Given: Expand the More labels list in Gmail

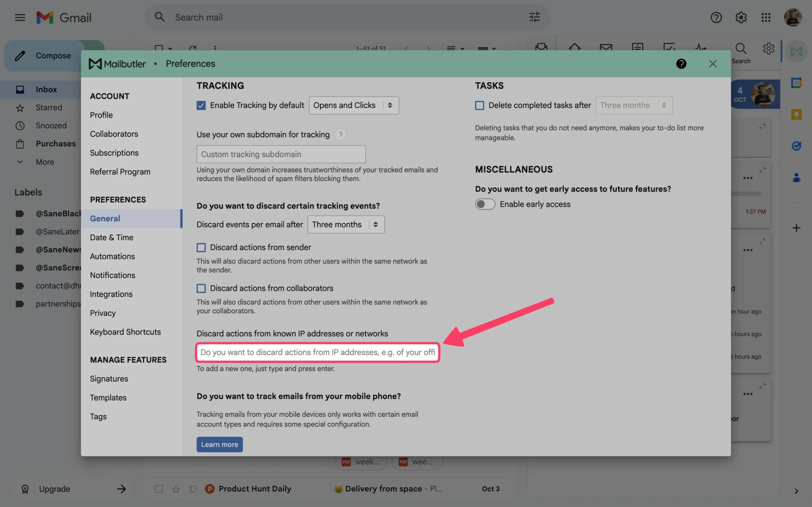Looking at the screenshot, I should point(45,162).
